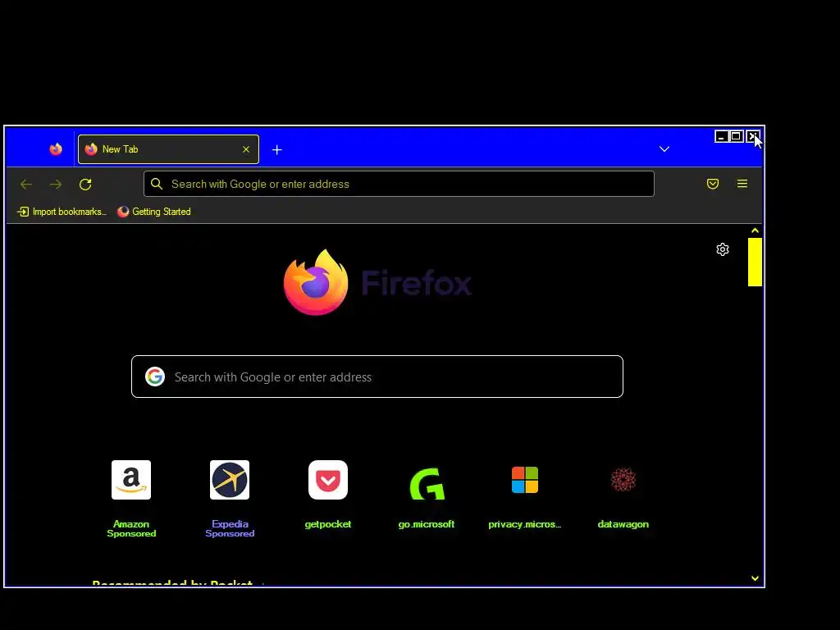Go forward one page
840x630 pixels.
[x=56, y=185]
